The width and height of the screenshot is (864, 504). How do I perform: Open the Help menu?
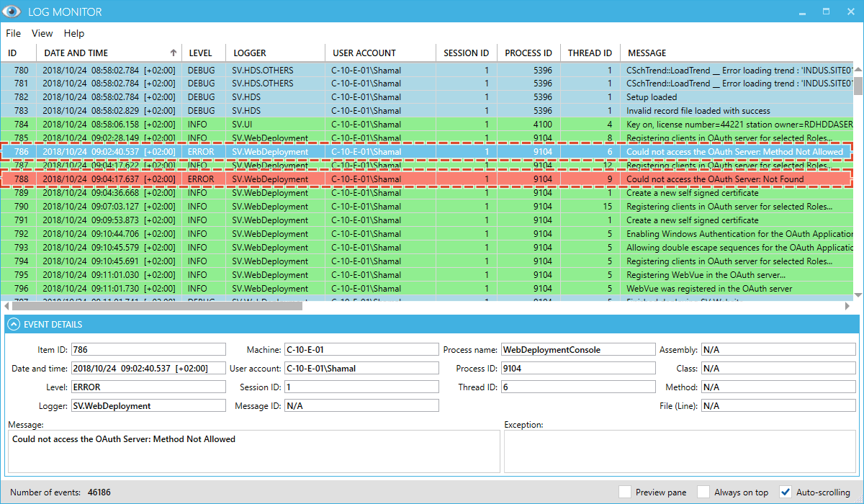(74, 33)
